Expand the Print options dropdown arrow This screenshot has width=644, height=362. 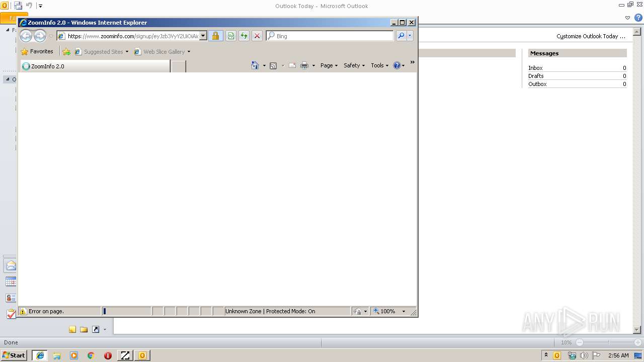pyautogui.click(x=313, y=66)
